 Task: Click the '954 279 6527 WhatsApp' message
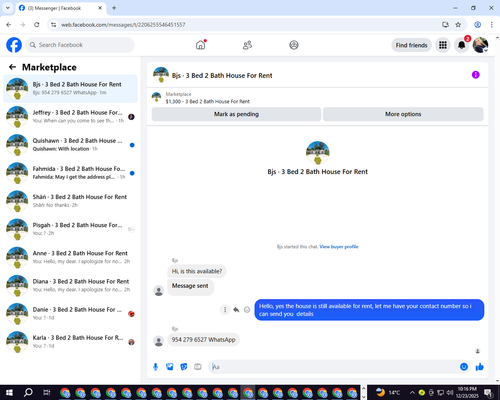click(x=203, y=340)
